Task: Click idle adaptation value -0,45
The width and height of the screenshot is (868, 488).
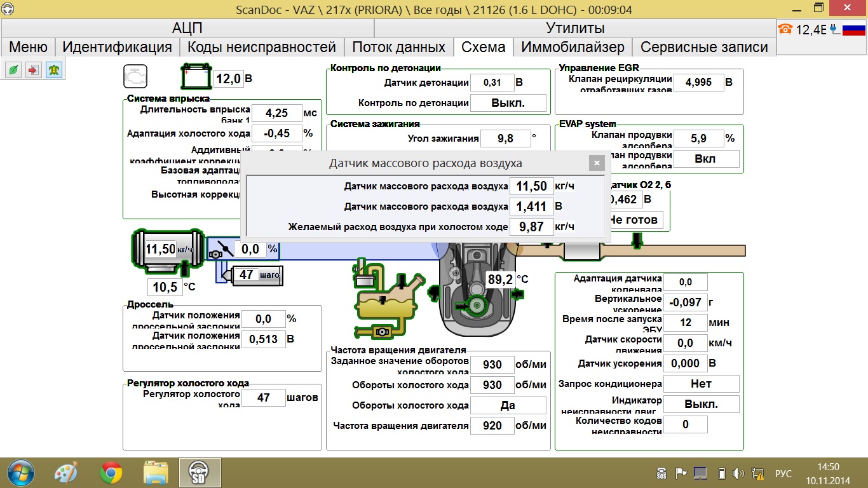Action: (x=277, y=133)
